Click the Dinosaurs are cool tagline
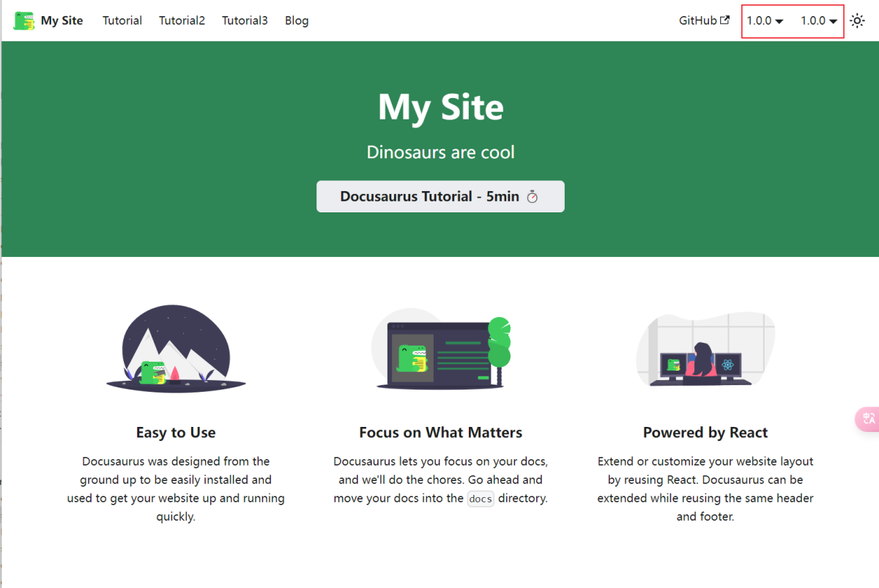Image resolution: width=879 pixels, height=588 pixels. tap(441, 152)
